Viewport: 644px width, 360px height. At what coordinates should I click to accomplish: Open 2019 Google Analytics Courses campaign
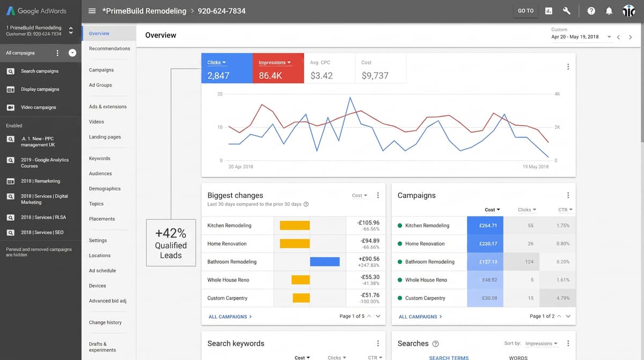point(45,163)
